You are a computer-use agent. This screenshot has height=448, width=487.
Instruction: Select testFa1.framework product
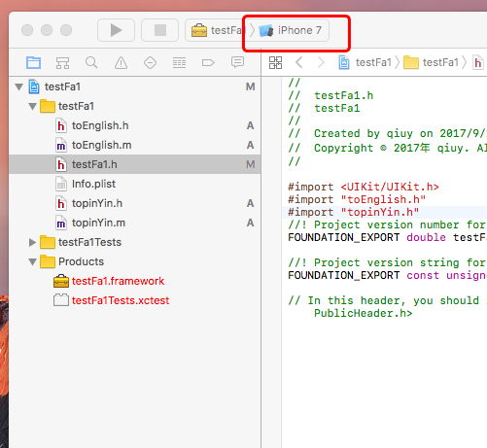135,281
